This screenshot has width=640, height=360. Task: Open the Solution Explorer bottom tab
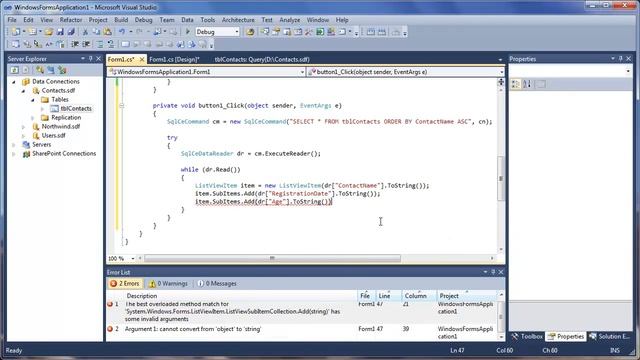pyautogui.click(x=610, y=336)
